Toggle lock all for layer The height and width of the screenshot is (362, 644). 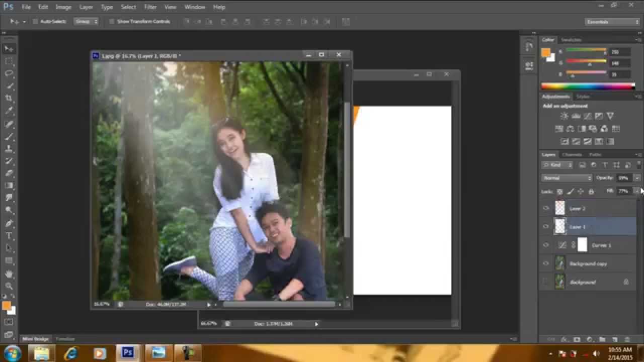(591, 192)
